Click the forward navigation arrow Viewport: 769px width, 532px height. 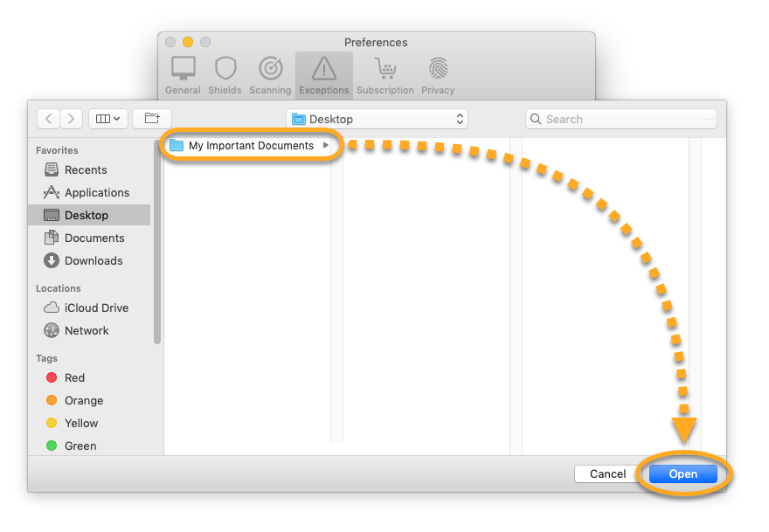71,119
